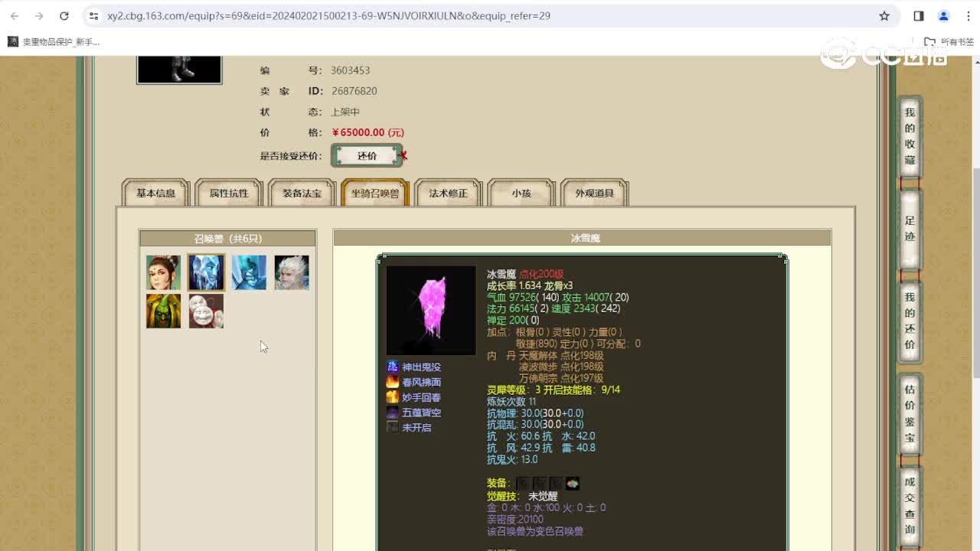Click the 亲密度:20100 line

pos(515,520)
